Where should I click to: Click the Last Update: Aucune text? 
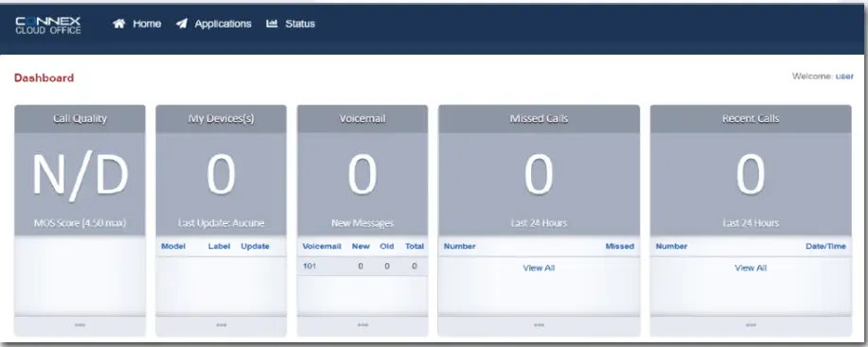click(x=221, y=223)
